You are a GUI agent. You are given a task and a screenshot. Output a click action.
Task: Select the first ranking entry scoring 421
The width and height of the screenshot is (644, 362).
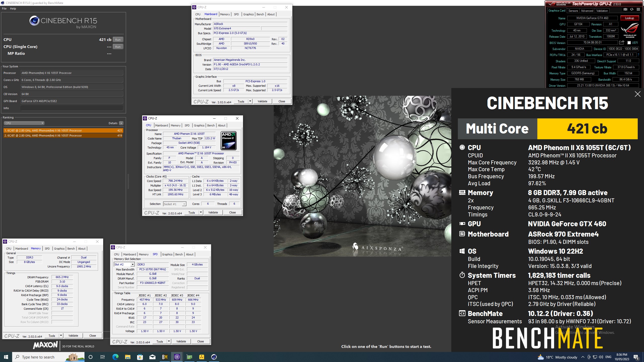pos(63,130)
